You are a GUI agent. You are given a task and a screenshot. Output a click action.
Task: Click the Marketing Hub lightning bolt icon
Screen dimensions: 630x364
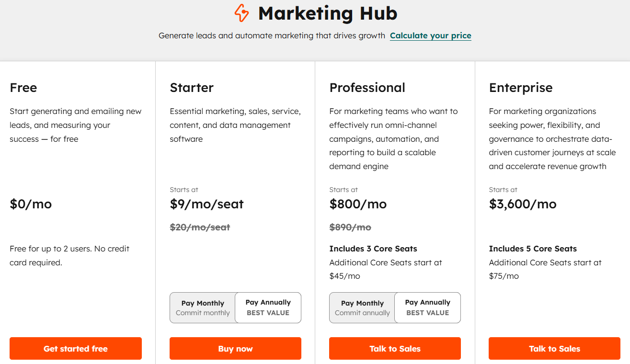coord(242,13)
